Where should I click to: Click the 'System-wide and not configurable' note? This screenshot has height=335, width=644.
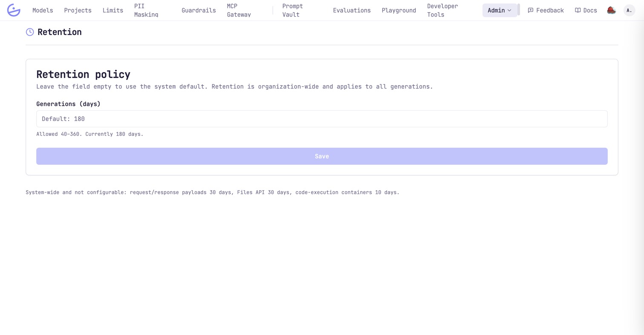pos(213,192)
